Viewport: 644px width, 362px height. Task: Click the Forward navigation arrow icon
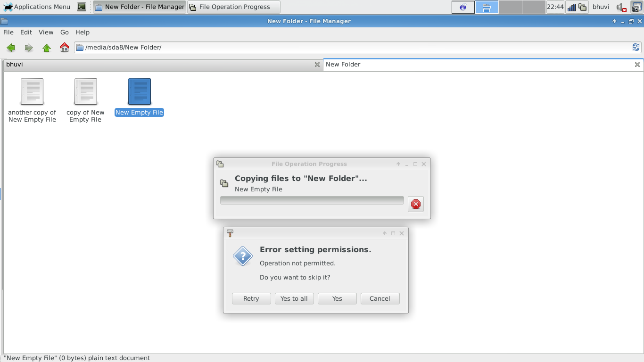coord(29,48)
